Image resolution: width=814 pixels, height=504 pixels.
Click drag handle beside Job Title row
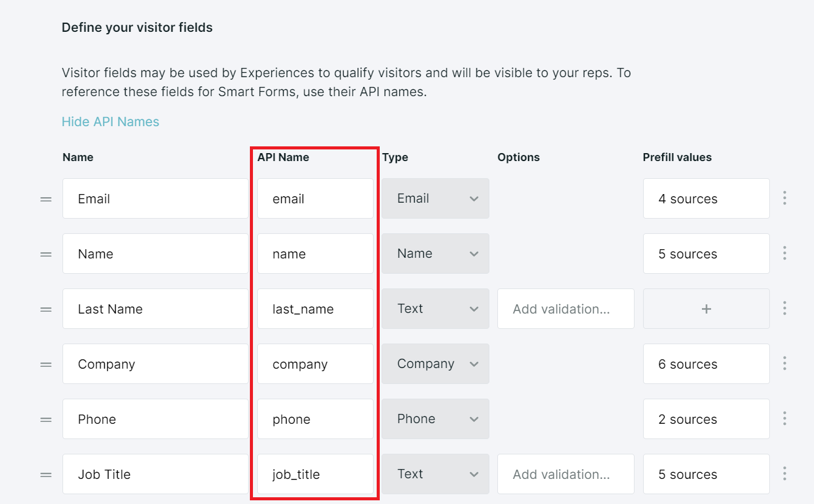pyautogui.click(x=46, y=475)
